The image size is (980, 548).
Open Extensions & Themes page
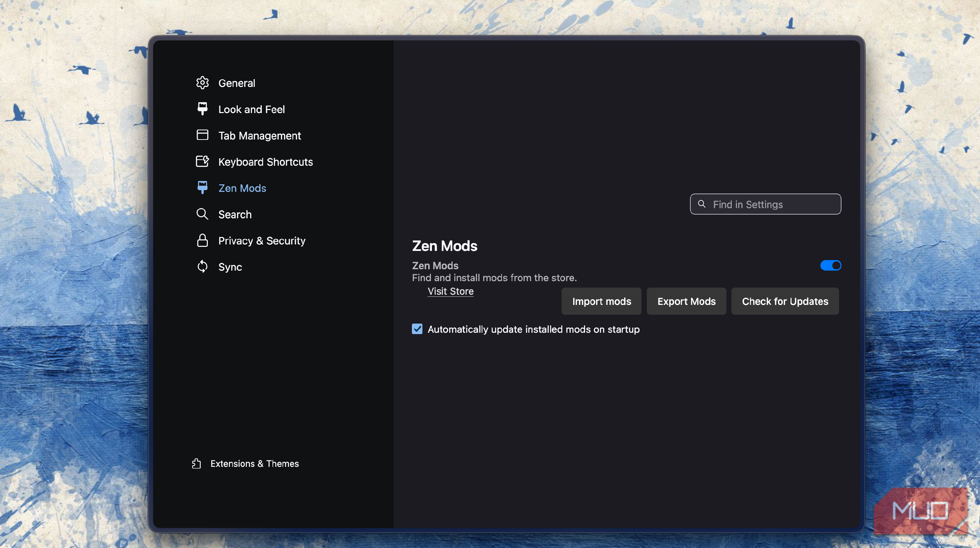[x=255, y=463]
